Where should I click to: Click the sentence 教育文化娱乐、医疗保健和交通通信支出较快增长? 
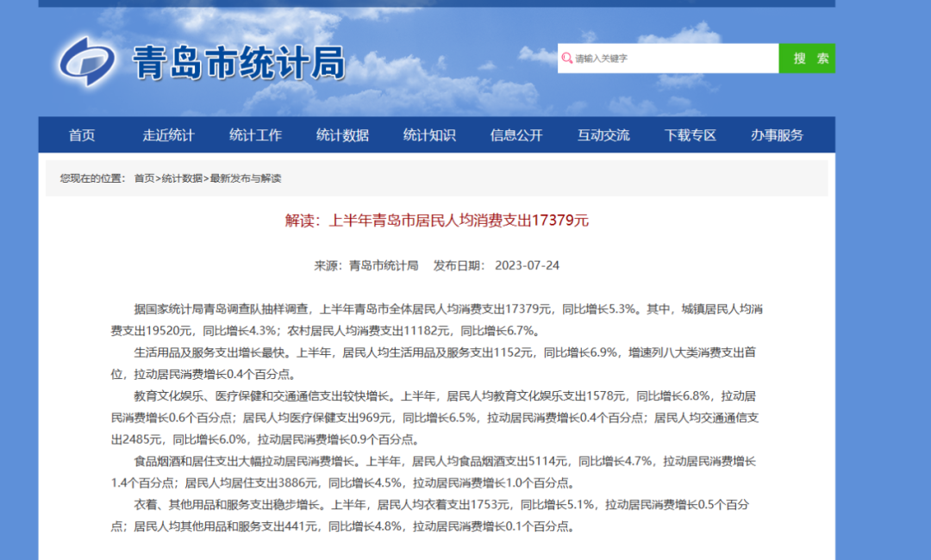point(264,396)
